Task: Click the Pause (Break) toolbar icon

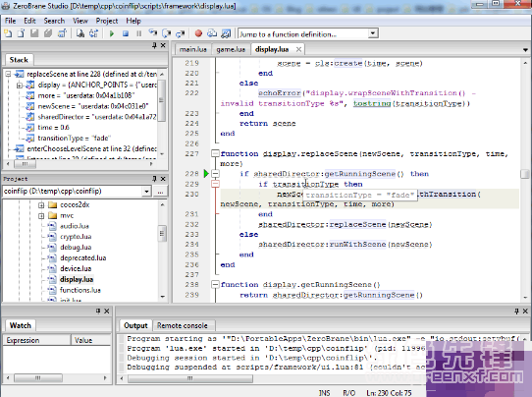Action: (139, 33)
